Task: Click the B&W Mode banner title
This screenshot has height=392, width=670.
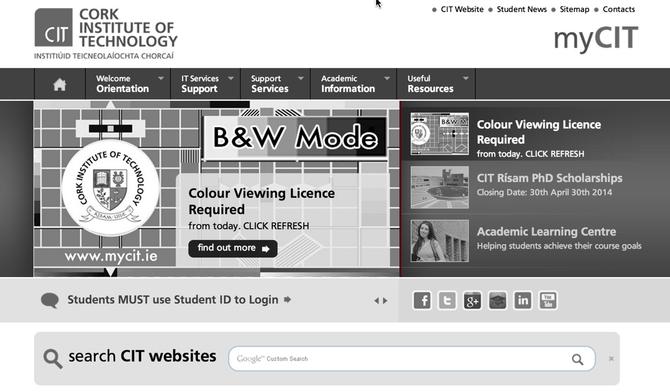Action: (295, 138)
